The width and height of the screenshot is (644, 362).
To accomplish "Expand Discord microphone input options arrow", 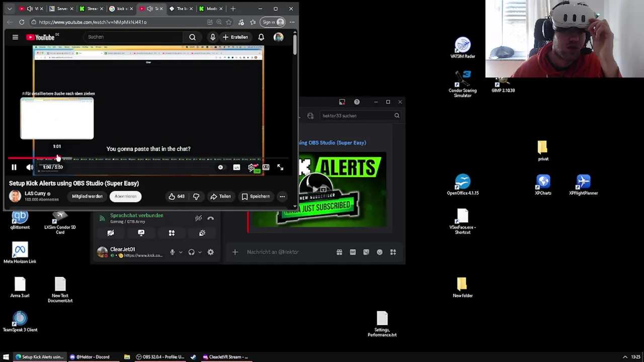I will [181, 252].
